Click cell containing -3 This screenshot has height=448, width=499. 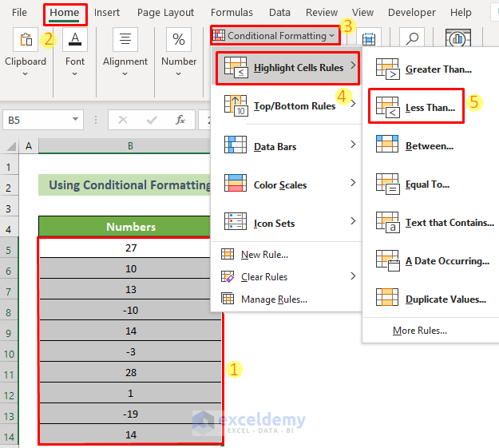pos(130,351)
